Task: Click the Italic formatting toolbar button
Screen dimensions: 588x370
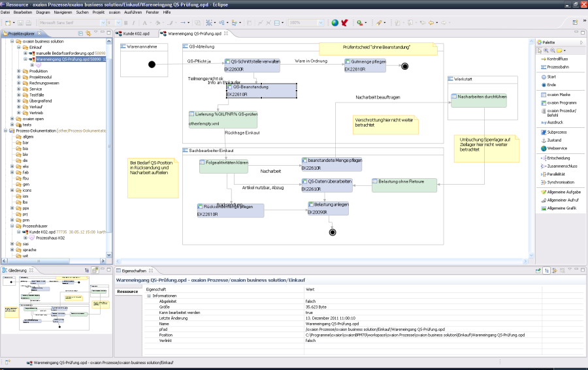Action: tap(133, 23)
